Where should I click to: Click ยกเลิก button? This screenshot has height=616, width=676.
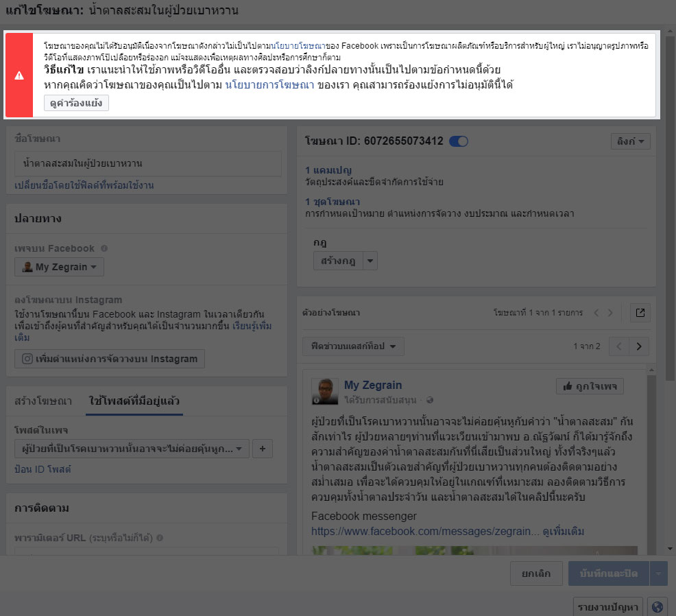536,573
